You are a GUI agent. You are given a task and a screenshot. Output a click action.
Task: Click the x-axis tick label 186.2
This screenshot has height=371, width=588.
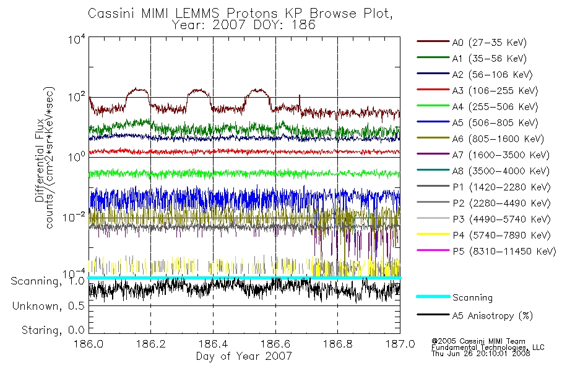click(151, 344)
